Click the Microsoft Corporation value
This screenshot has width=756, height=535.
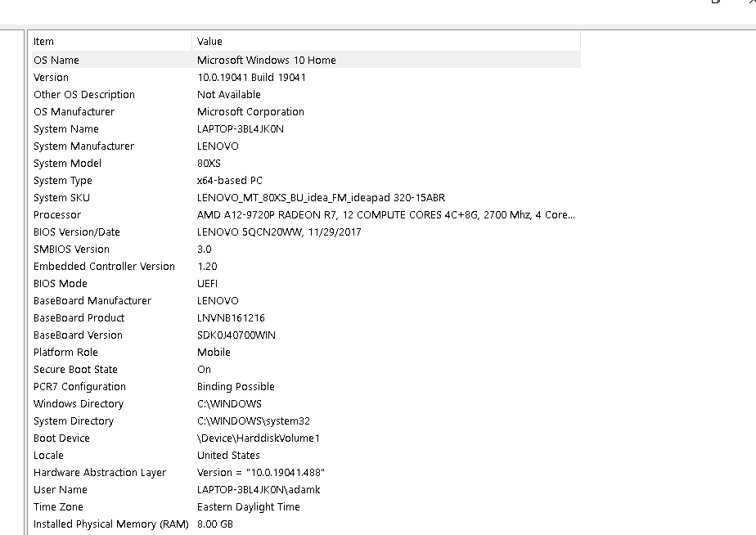tap(250, 112)
